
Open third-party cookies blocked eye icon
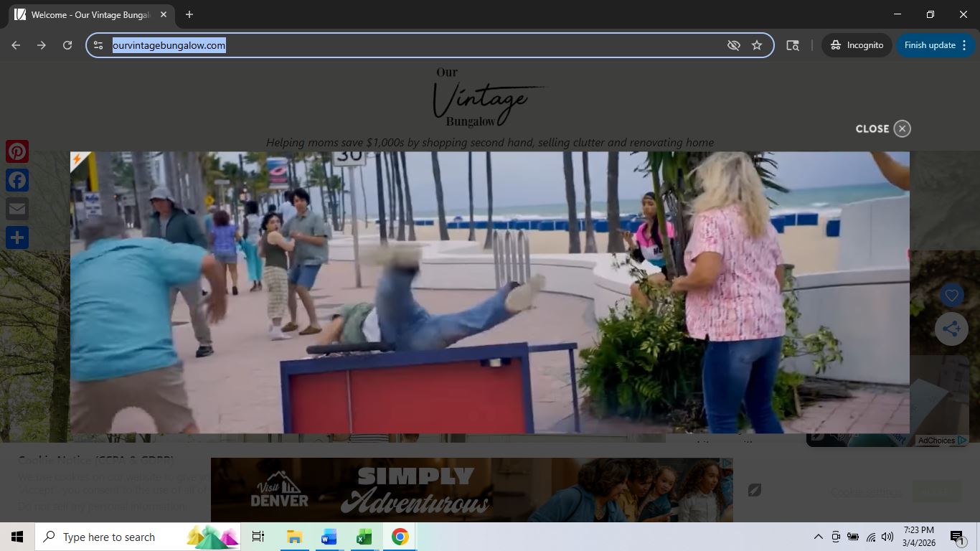pos(733,45)
